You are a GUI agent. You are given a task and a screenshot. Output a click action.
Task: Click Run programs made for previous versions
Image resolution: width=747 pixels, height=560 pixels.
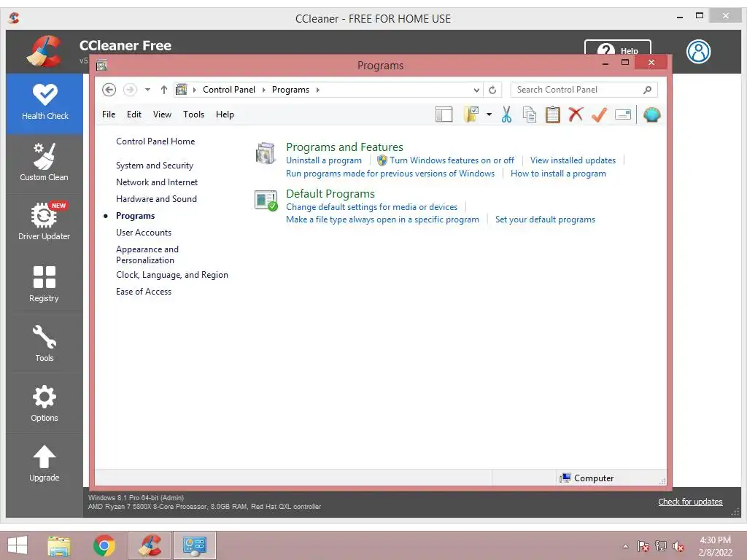point(390,174)
